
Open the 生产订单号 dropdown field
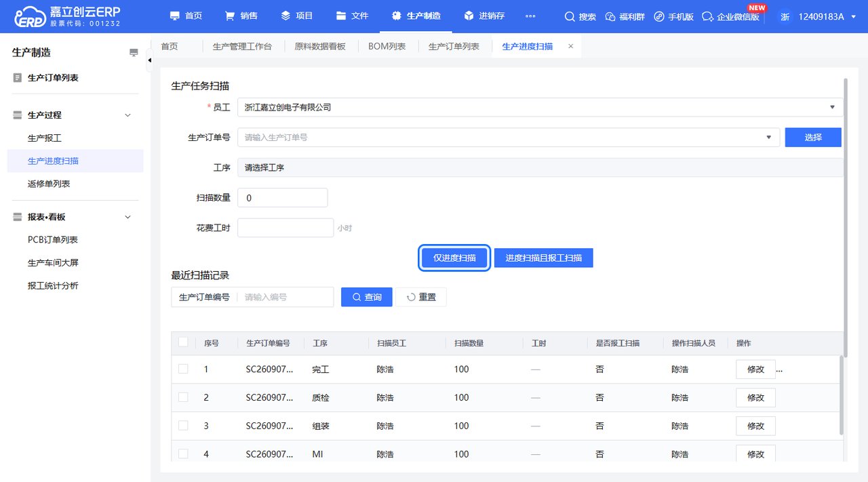pyautogui.click(x=508, y=137)
